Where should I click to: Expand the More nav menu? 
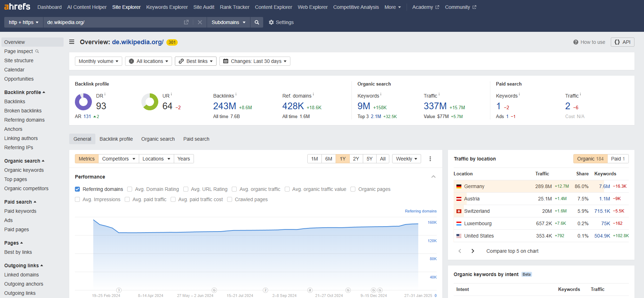coord(393,7)
